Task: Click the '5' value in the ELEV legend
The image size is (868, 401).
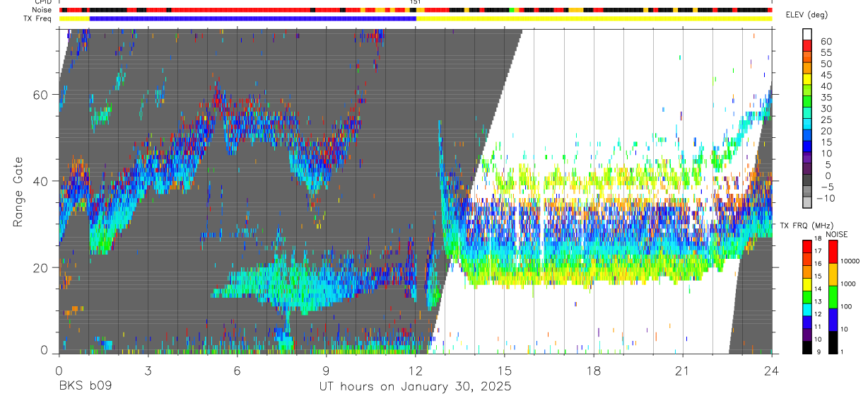Action: pos(828,164)
